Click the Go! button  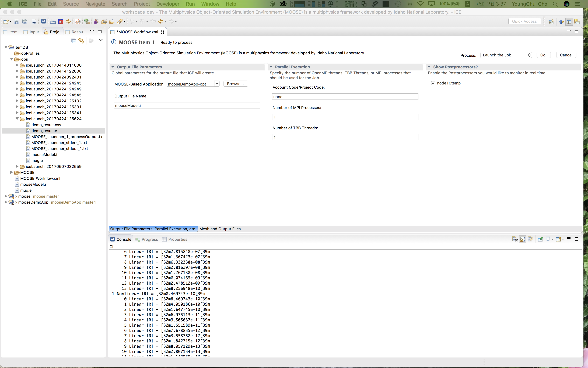tap(544, 55)
